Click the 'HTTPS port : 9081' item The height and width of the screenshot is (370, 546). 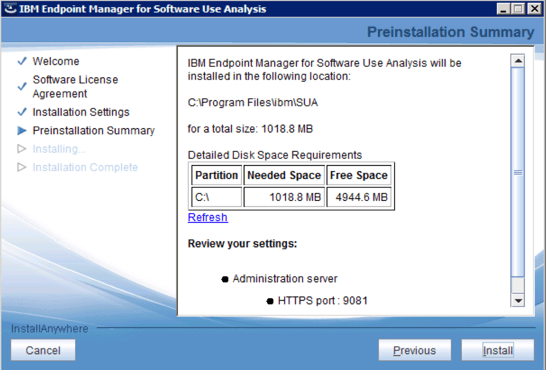322,300
